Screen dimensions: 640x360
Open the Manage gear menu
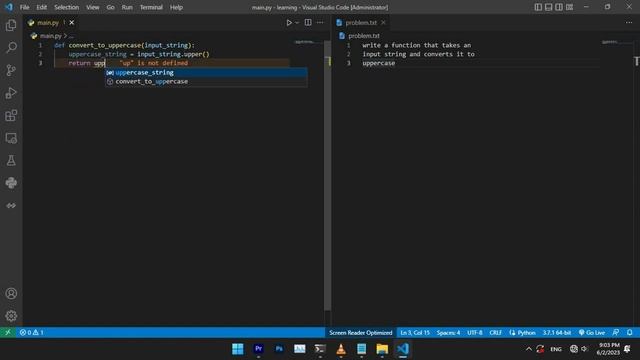tap(11, 316)
